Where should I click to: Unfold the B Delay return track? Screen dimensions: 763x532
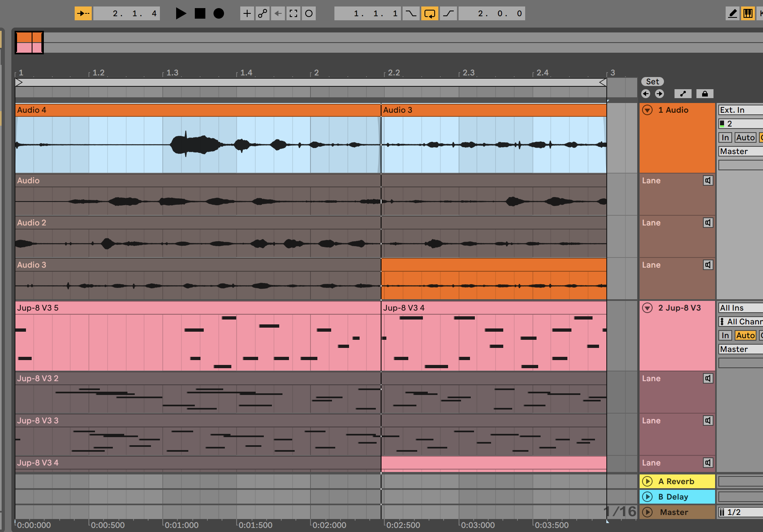647,497
